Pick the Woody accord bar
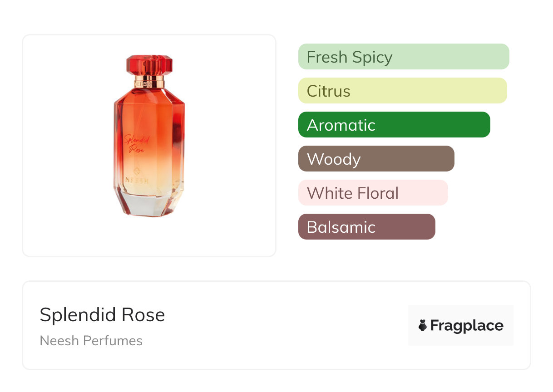Screen dimensions: 553x392 point(376,159)
